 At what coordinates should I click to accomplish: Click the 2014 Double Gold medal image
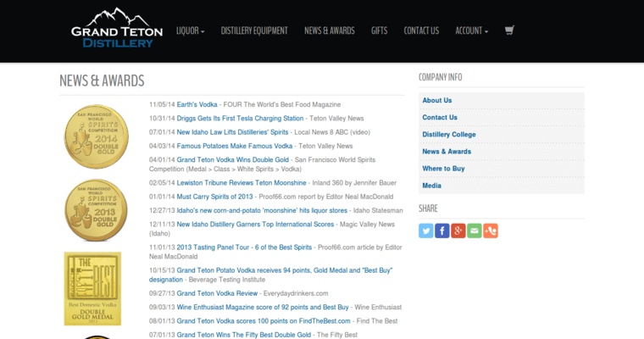click(96, 136)
